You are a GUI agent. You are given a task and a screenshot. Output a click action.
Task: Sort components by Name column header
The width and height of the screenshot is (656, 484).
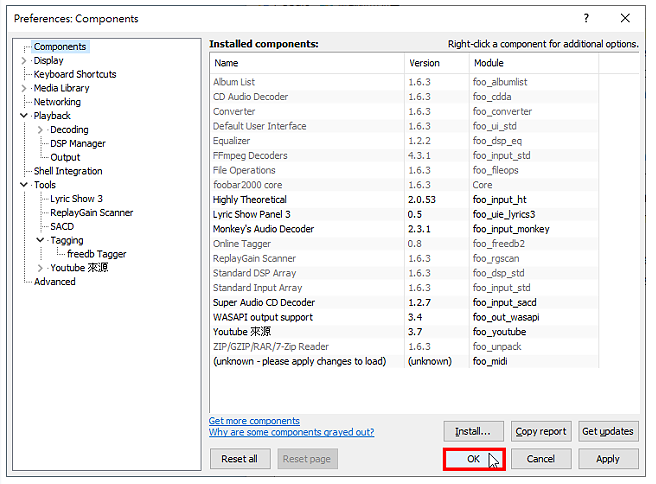click(307, 63)
